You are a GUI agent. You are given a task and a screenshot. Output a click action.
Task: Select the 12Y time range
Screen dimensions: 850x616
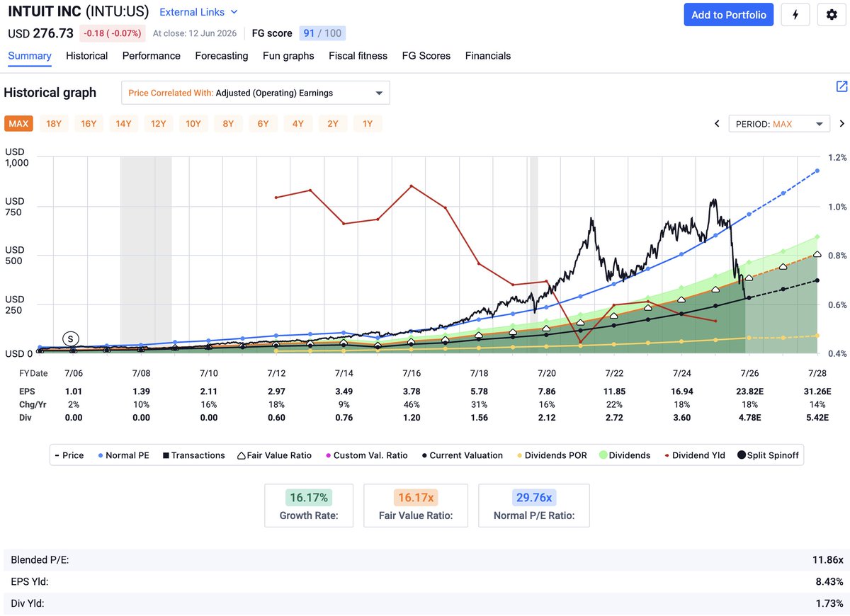[158, 124]
